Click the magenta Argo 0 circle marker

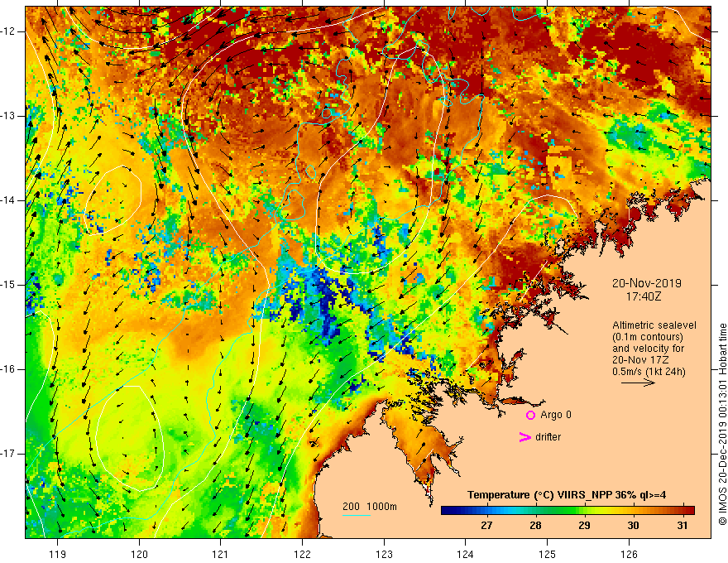pyautogui.click(x=530, y=415)
